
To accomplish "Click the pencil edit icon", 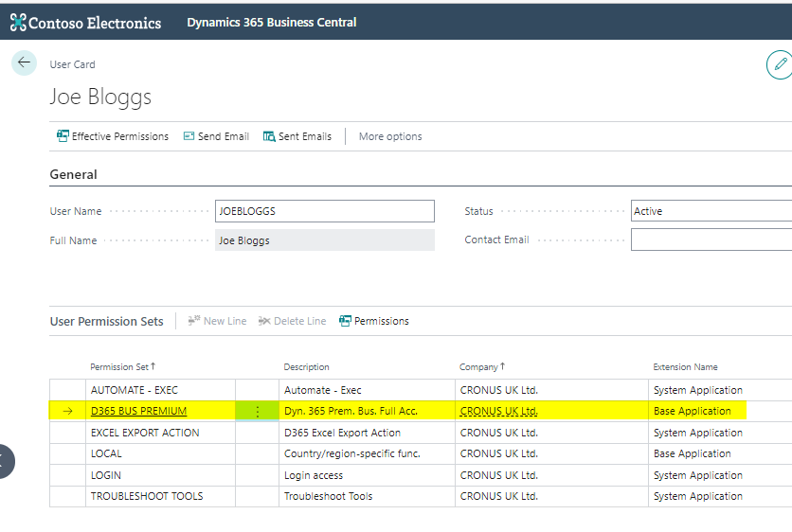I will (779, 64).
